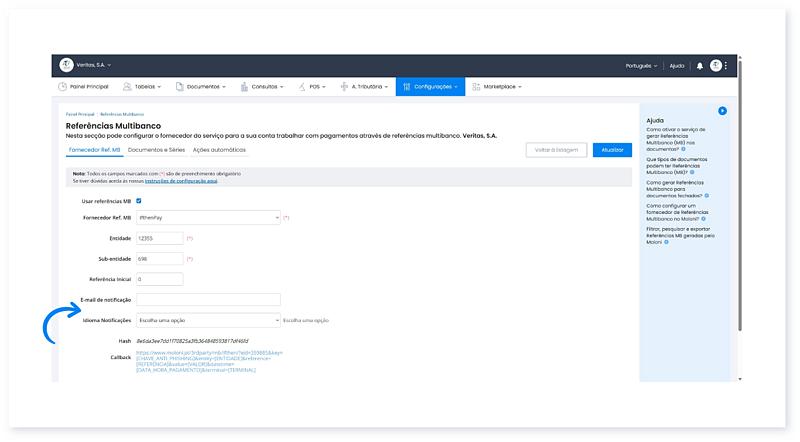
Task: Expand the A. Tributária menu
Action: (x=364, y=87)
